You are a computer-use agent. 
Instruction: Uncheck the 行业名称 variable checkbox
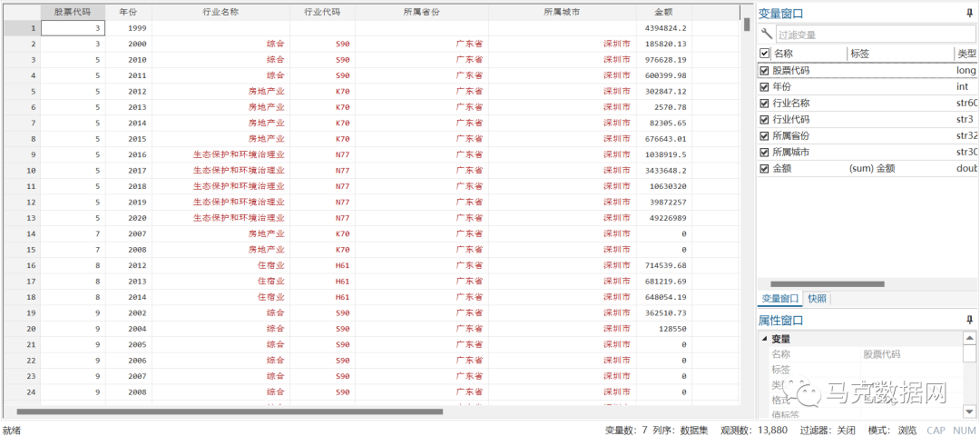(x=764, y=104)
